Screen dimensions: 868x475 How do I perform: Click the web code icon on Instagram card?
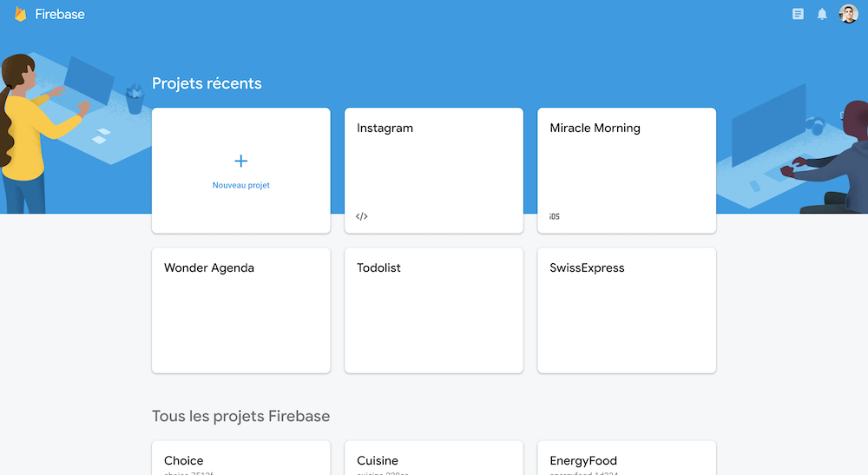pos(361,216)
